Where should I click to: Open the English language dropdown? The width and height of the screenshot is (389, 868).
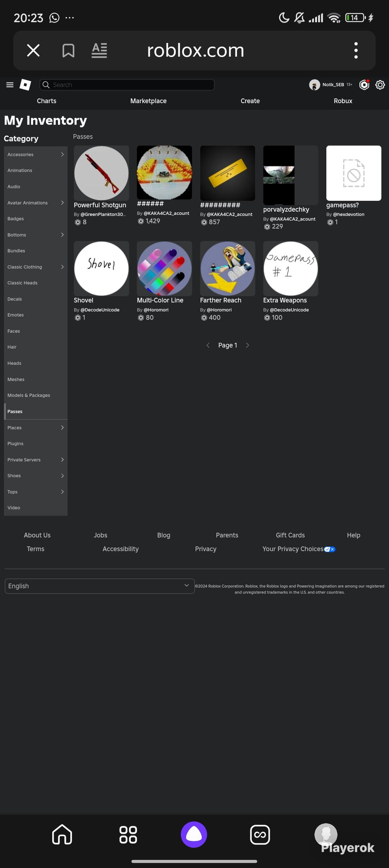pyautogui.click(x=100, y=586)
